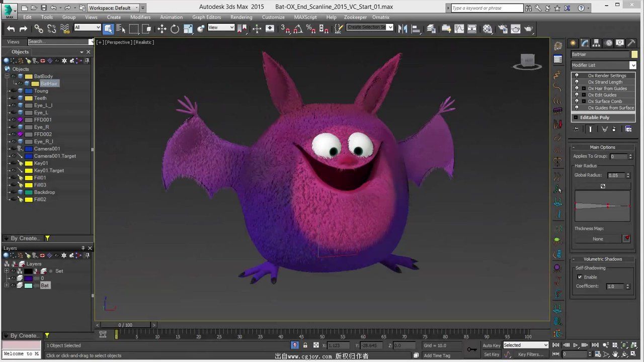Open the reference coordinate View dropdown

coord(221,28)
